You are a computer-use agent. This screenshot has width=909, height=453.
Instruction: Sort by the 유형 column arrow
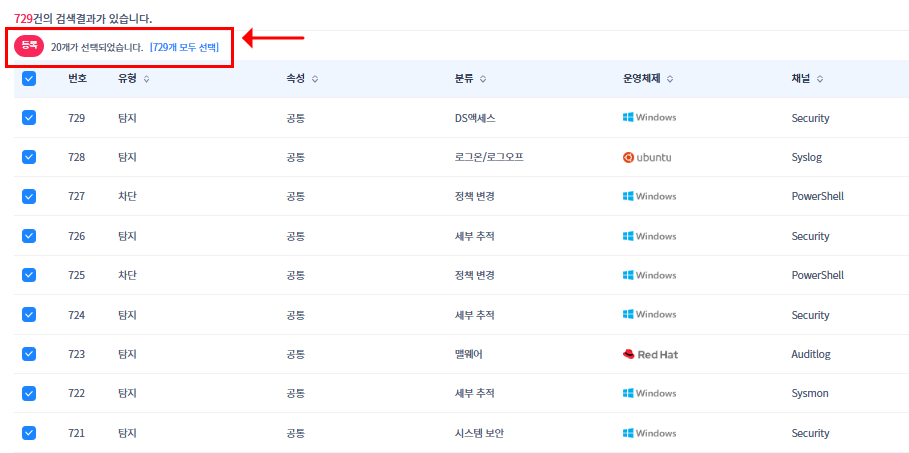click(x=147, y=79)
